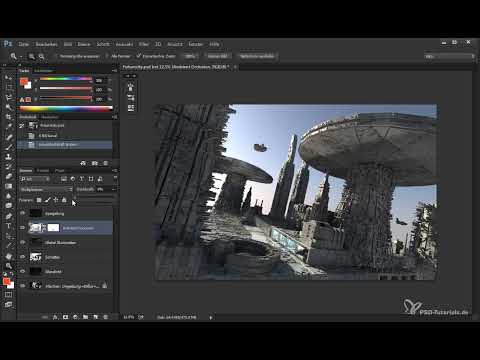480x360 pixels.
Task: Select the Rectangular Marquee tool
Action: 8,87
